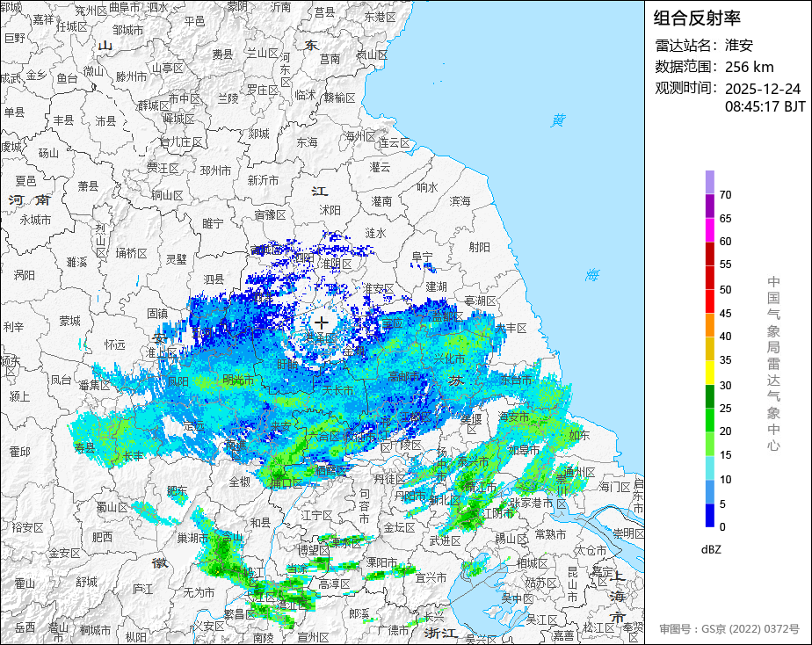Click the title 组合反射率
812x645 pixels.
click(x=697, y=18)
